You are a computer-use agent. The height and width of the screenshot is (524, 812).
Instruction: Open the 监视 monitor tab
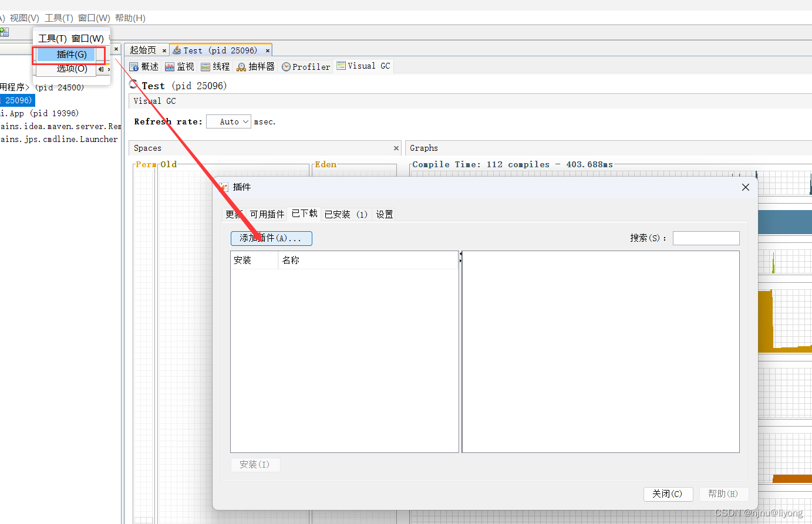click(180, 67)
